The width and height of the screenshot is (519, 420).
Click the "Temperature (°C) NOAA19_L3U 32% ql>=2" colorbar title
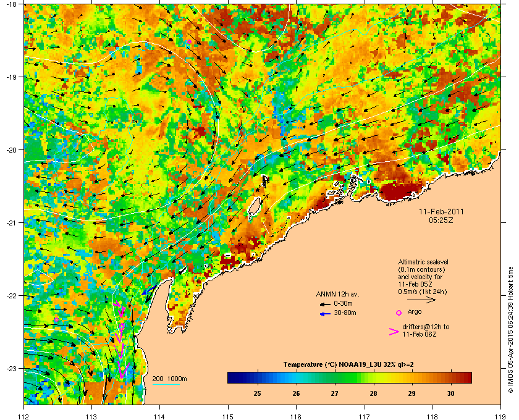(348, 365)
